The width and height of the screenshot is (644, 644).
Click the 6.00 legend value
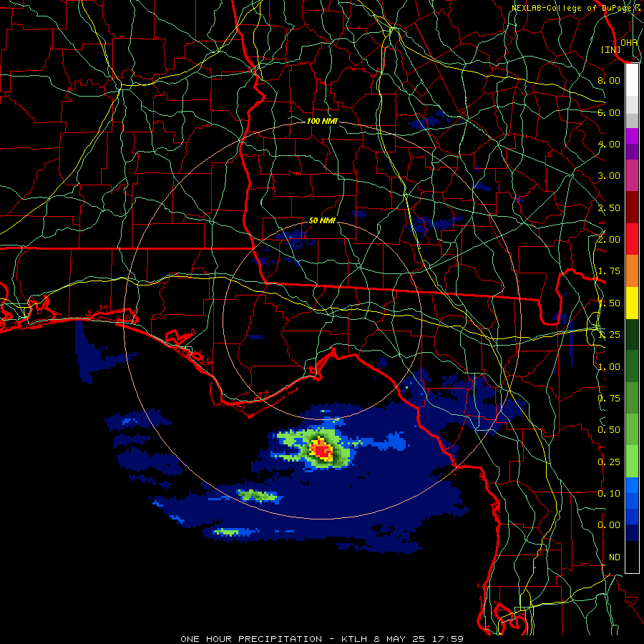609,112
